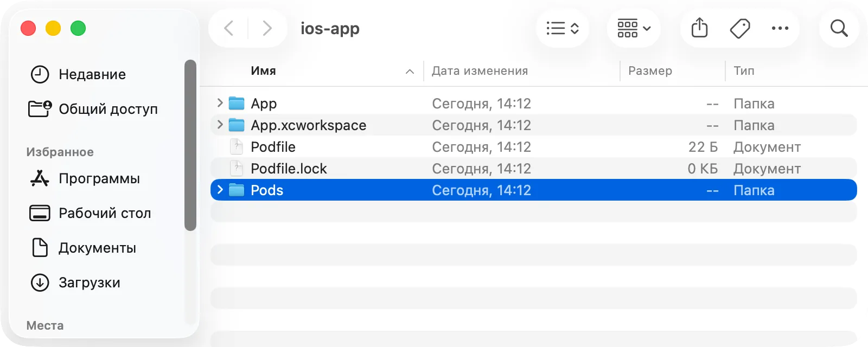868x347 pixels.
Task: Sort by the Имя column header
Action: pos(263,71)
